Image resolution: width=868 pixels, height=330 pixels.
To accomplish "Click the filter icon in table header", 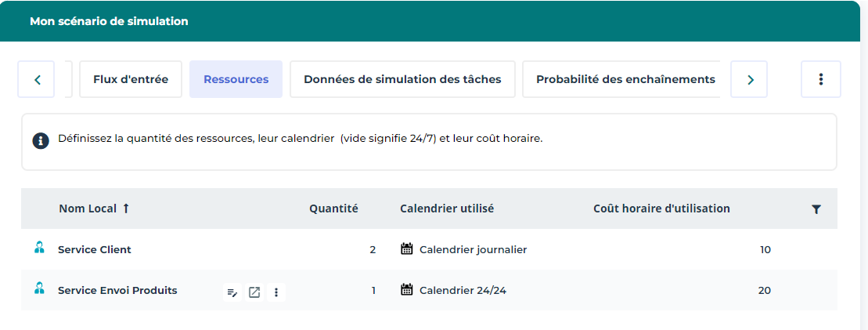I will (816, 209).
